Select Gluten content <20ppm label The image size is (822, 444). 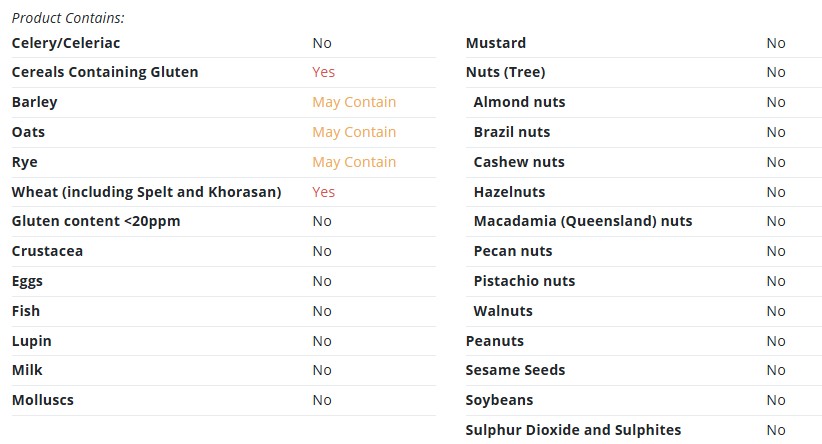[96, 221]
